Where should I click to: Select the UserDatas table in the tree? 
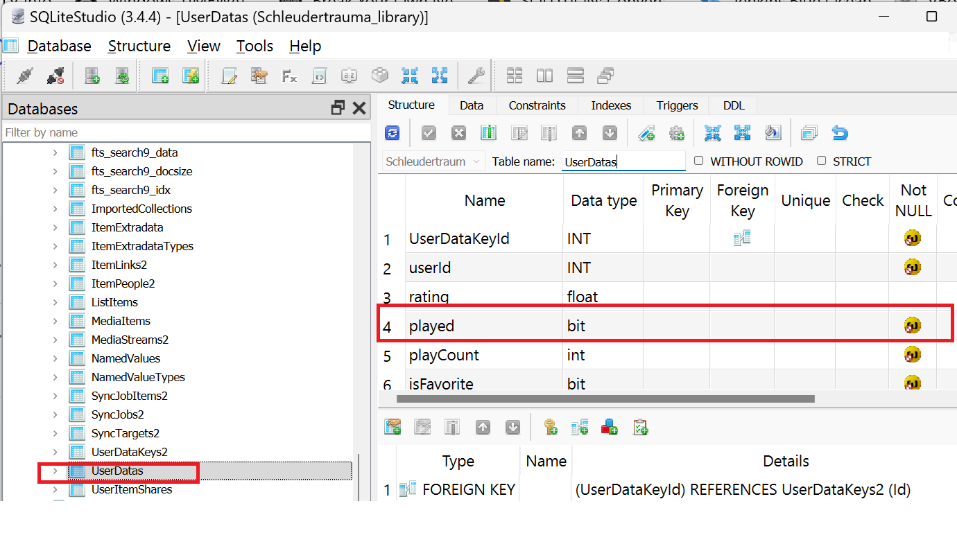tap(118, 471)
